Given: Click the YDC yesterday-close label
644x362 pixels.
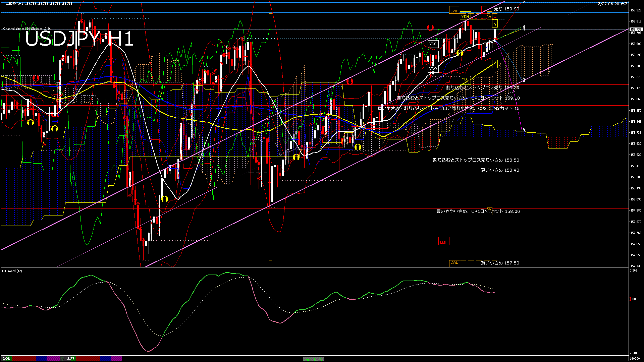Looking at the screenshot, I should click(x=433, y=44).
